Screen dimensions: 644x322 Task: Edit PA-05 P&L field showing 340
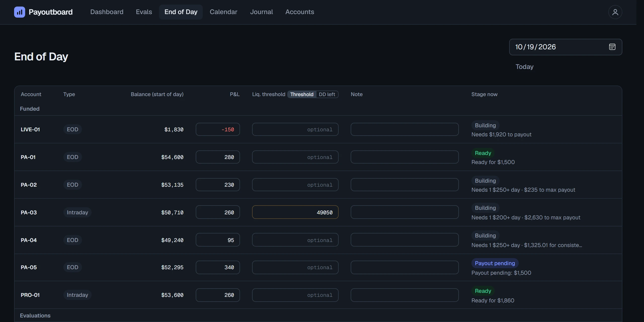pyautogui.click(x=218, y=267)
